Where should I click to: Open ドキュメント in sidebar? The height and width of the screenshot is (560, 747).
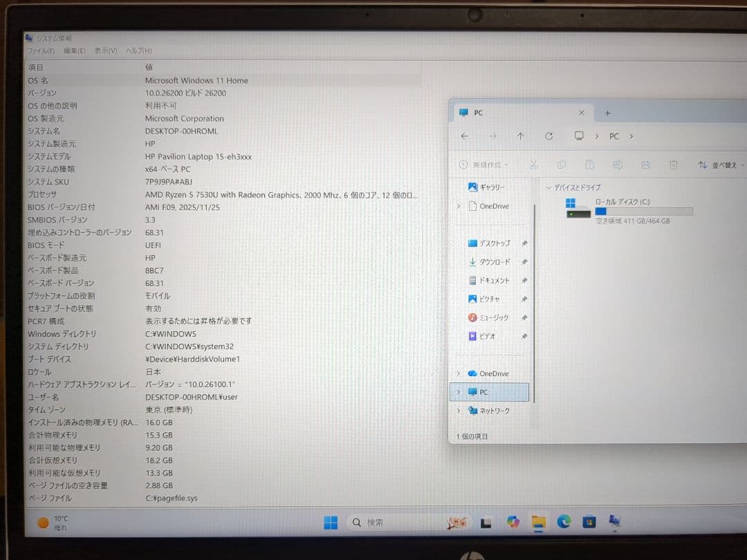(x=489, y=281)
